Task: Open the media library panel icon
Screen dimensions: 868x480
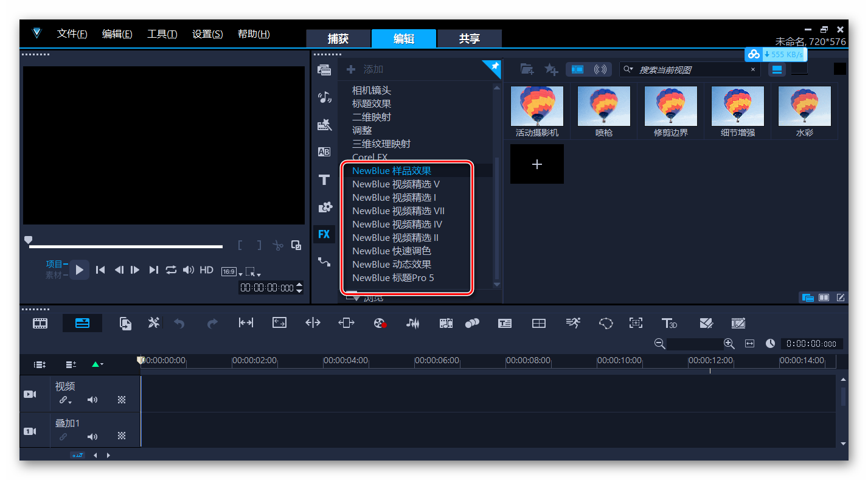Action: [324, 69]
